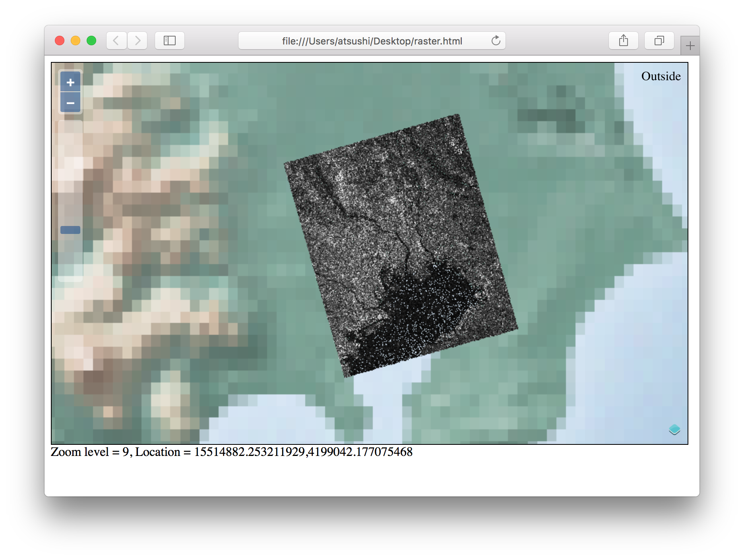Image resolution: width=744 pixels, height=560 pixels.
Task: Minimize the window with the yellow button
Action: 76,41
